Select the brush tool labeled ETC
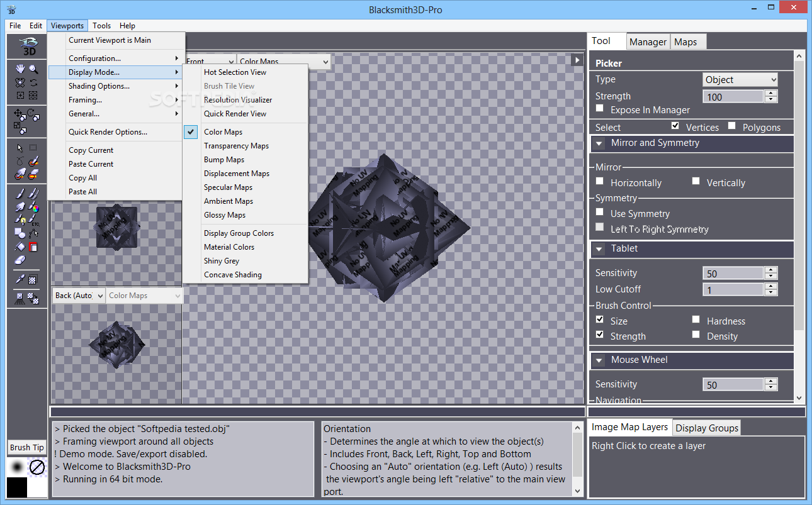This screenshot has height=505, width=812. [x=33, y=220]
